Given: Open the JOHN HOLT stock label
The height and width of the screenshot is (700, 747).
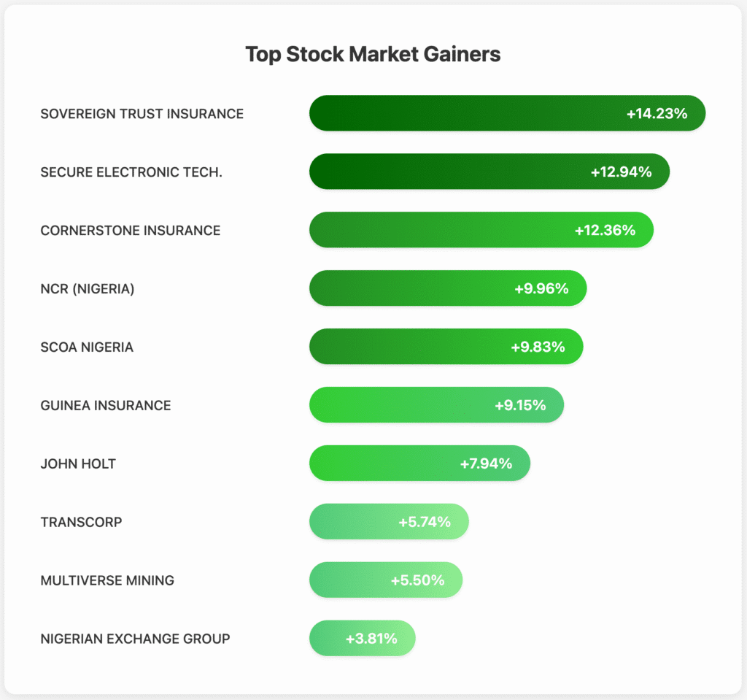Looking at the screenshot, I should pos(78,464).
